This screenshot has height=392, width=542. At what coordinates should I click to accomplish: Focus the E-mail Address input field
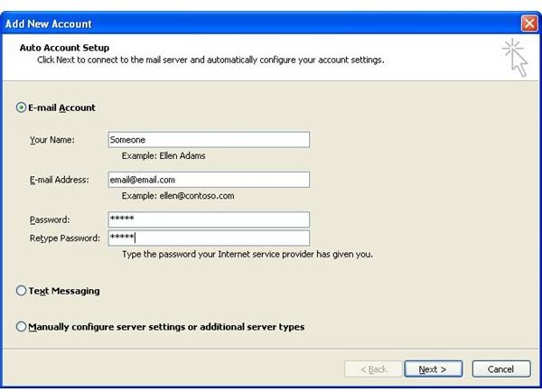pyautogui.click(x=209, y=180)
